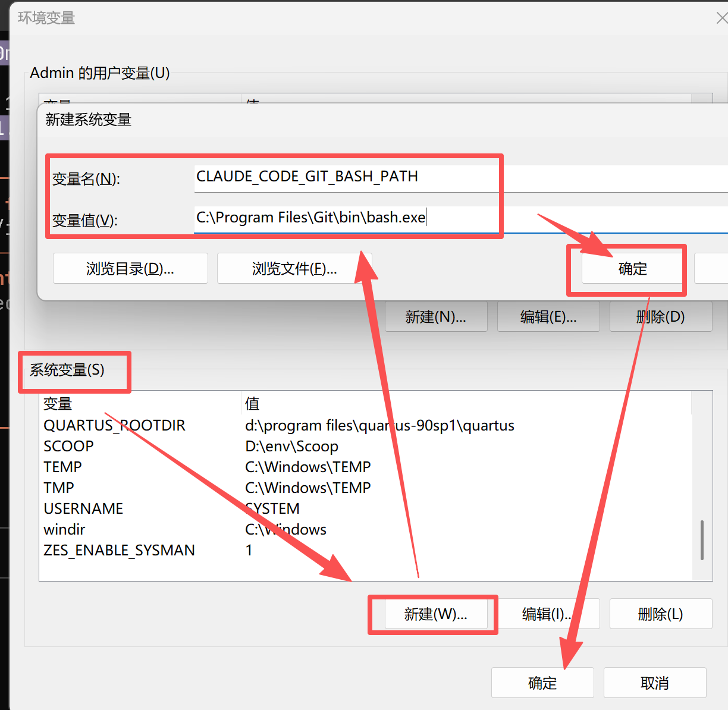Screen dimensions: 728x710
Task: Confirm new system variable with 确定
Action: click(632, 269)
